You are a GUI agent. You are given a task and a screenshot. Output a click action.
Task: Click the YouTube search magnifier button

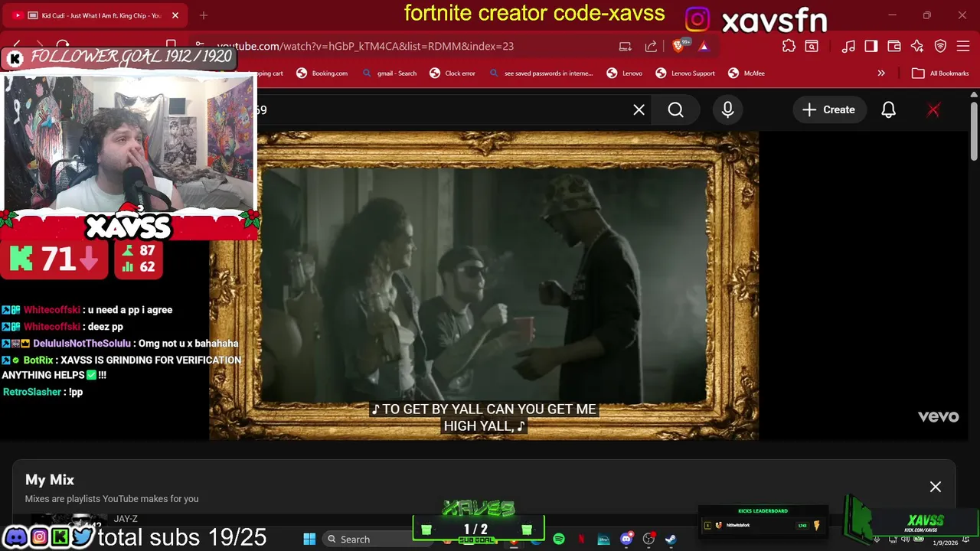pos(675,109)
